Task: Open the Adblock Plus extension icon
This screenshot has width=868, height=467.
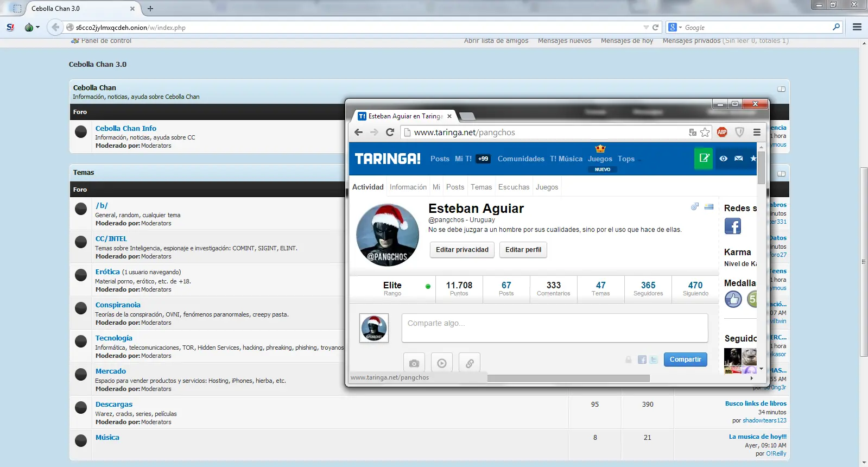Action: pos(722,132)
